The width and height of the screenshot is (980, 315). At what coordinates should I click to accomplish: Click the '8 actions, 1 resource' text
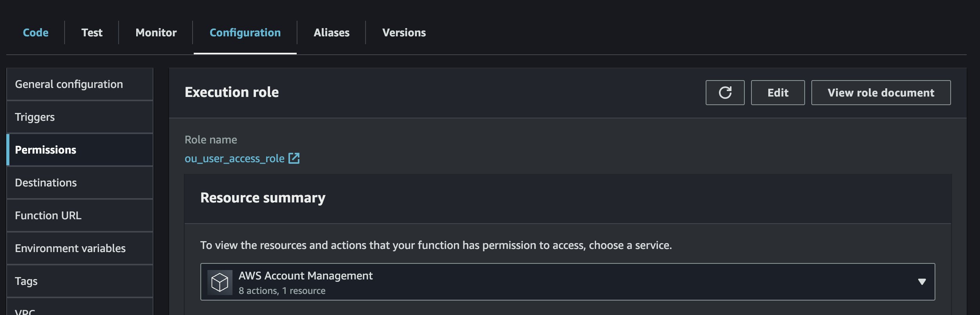click(282, 291)
